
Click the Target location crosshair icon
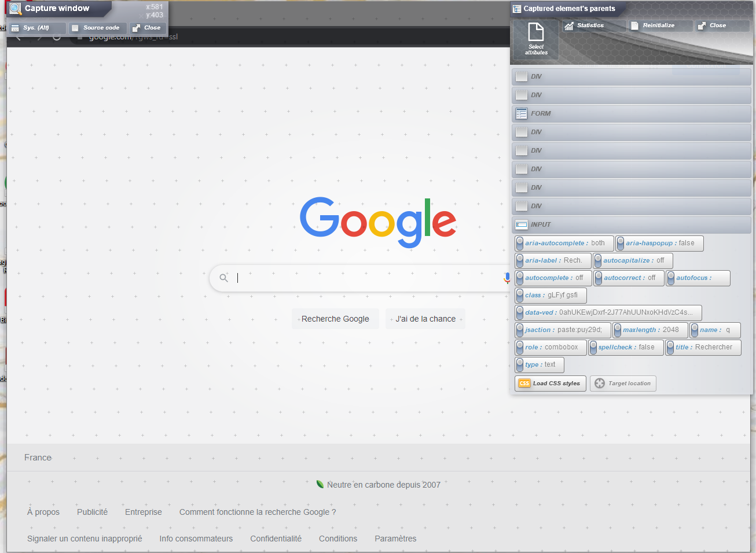(x=600, y=384)
